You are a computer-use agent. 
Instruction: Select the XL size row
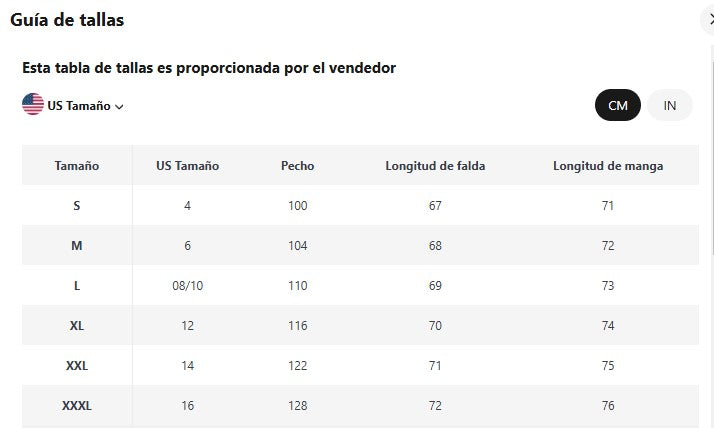(77, 326)
